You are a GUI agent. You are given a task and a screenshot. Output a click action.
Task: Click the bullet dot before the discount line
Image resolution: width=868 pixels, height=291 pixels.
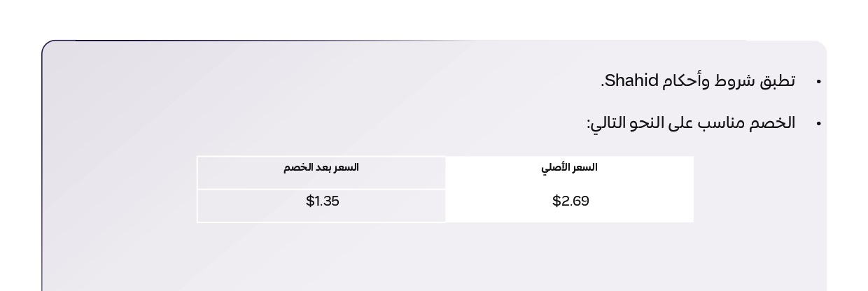(x=818, y=125)
